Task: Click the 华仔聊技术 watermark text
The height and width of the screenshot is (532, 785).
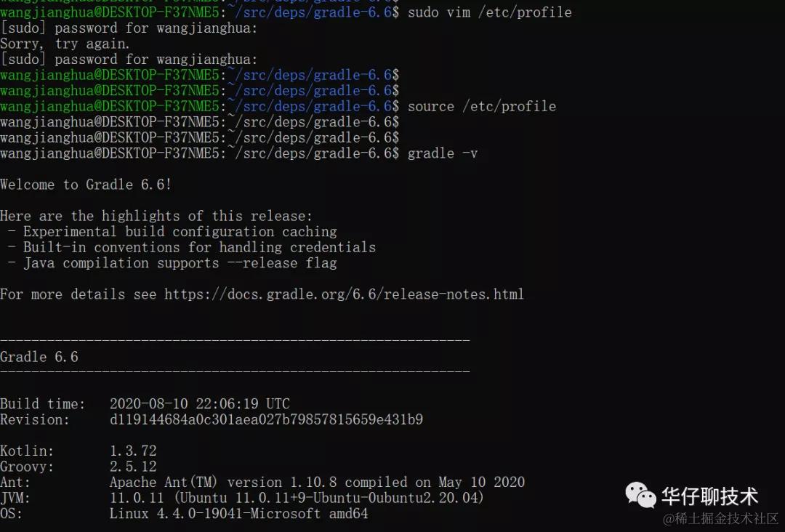Action: tap(709, 496)
